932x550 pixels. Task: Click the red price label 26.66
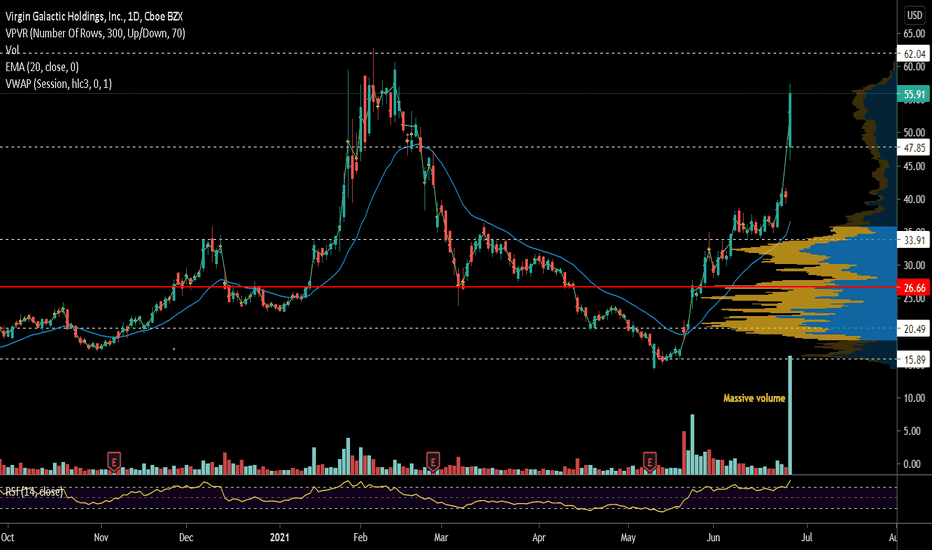(914, 288)
